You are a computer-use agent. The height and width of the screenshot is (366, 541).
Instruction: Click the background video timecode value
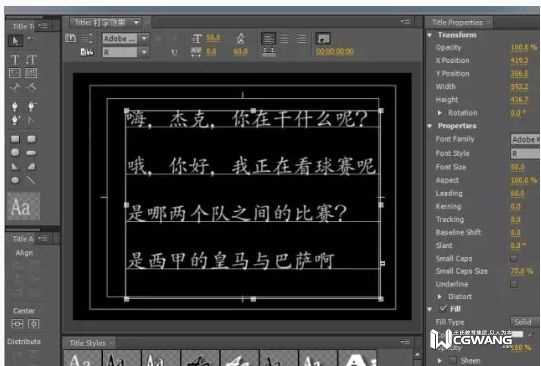click(x=334, y=52)
